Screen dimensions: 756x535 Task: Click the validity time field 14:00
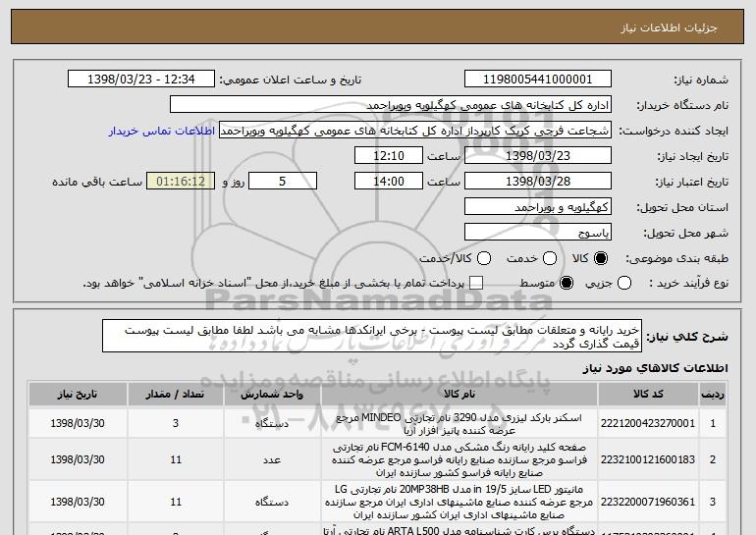pos(389,182)
